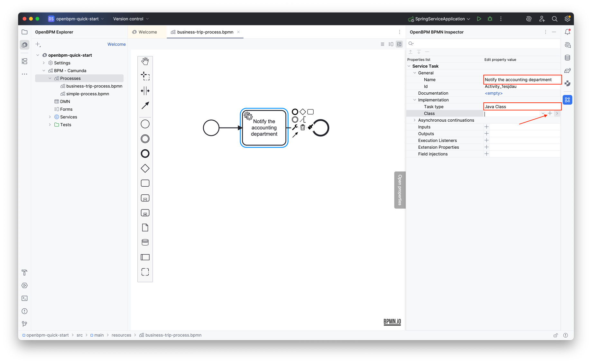Add a Task rectangle from palette

click(145, 183)
